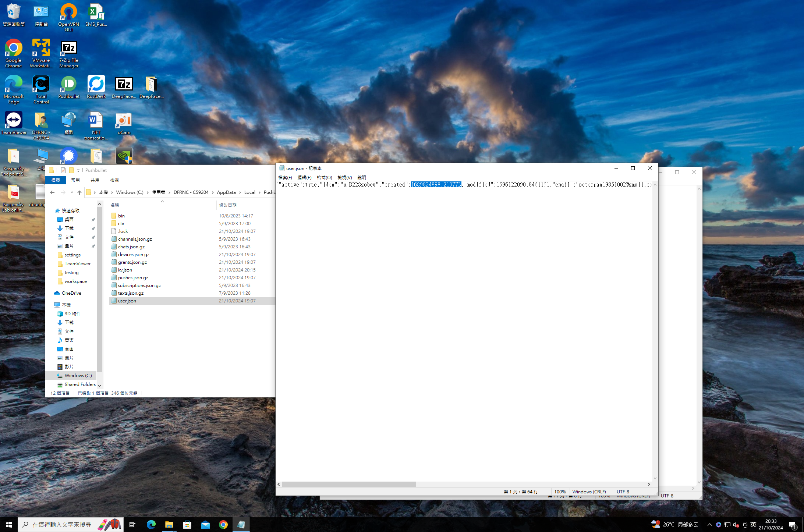Open the Control Panel desktop icon
The width and height of the screenshot is (804, 532).
(x=41, y=15)
